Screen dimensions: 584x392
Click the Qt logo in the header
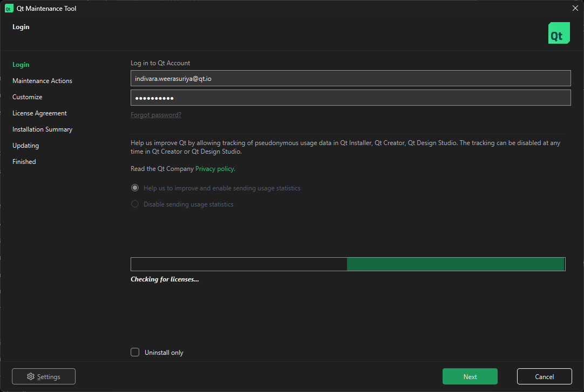[559, 33]
